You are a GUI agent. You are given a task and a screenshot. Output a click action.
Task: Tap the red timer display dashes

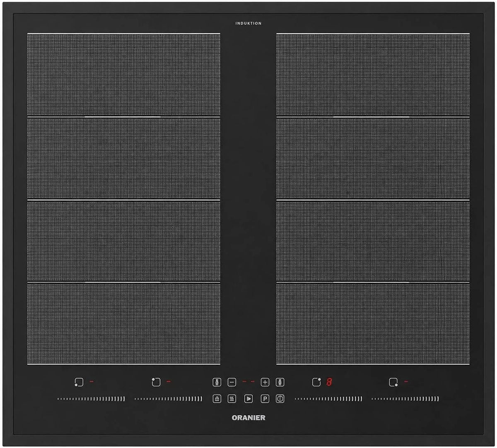[x=248, y=382]
